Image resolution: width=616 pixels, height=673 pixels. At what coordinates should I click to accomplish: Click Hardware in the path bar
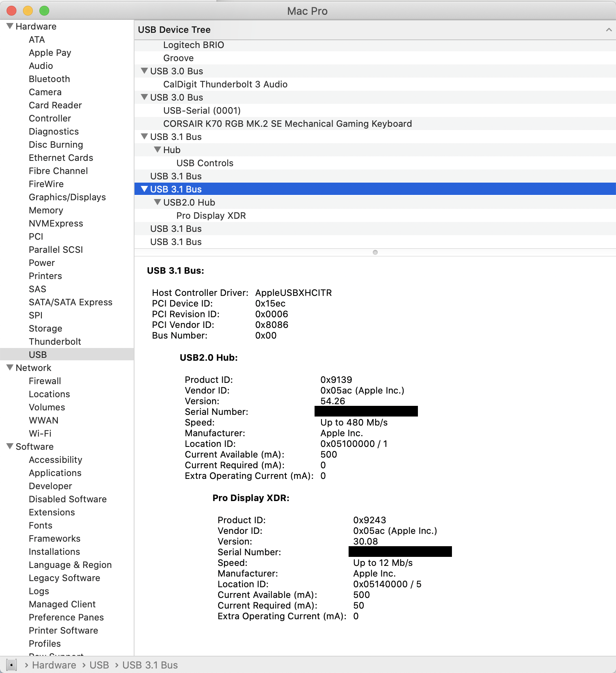[x=54, y=665]
